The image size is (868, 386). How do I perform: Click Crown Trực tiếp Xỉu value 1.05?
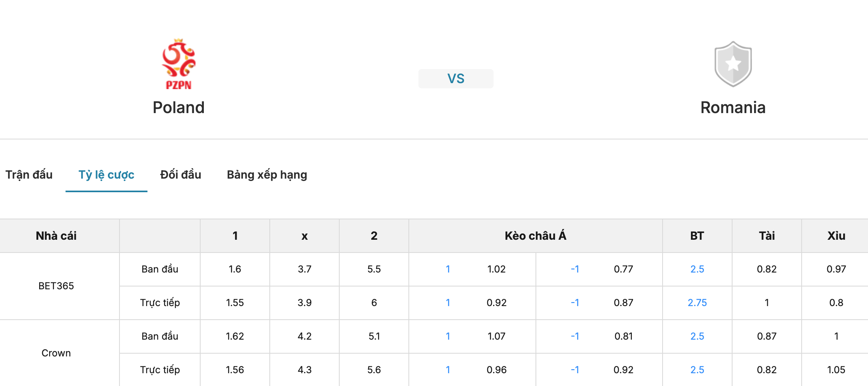[x=836, y=370]
